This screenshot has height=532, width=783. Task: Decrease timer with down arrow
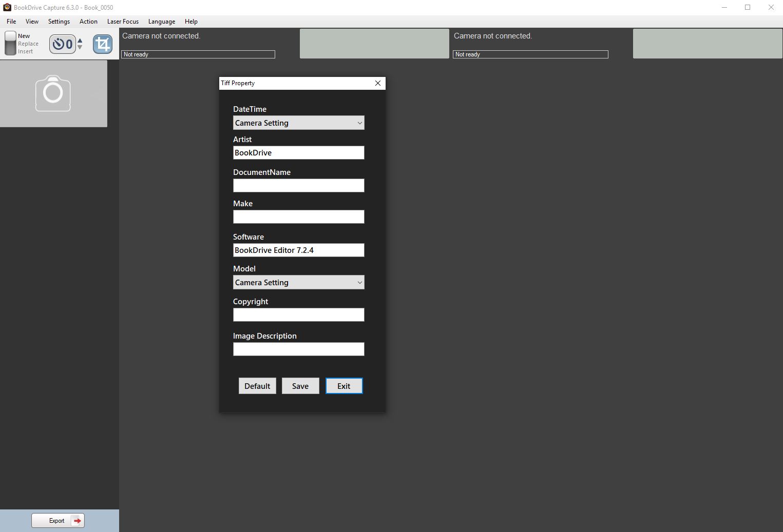click(80, 48)
